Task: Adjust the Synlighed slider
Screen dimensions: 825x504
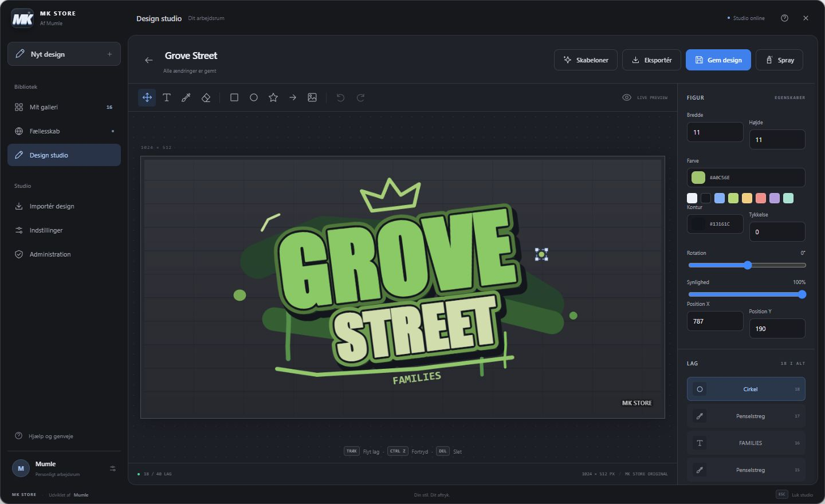Action: [x=747, y=294]
